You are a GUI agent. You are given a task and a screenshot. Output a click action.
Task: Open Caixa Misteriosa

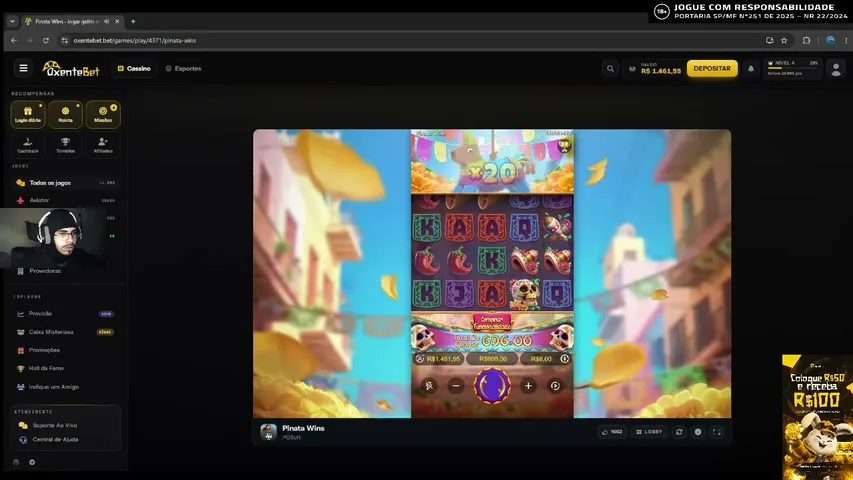[65, 332]
